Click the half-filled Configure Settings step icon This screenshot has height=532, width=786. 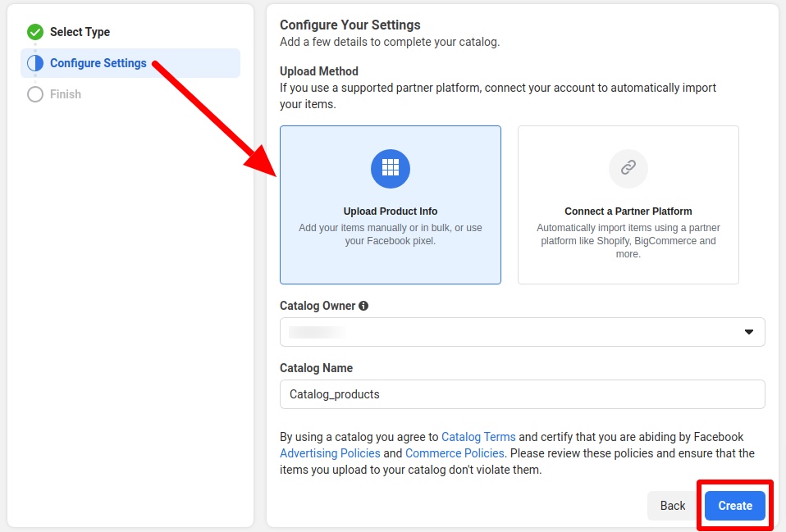35,63
